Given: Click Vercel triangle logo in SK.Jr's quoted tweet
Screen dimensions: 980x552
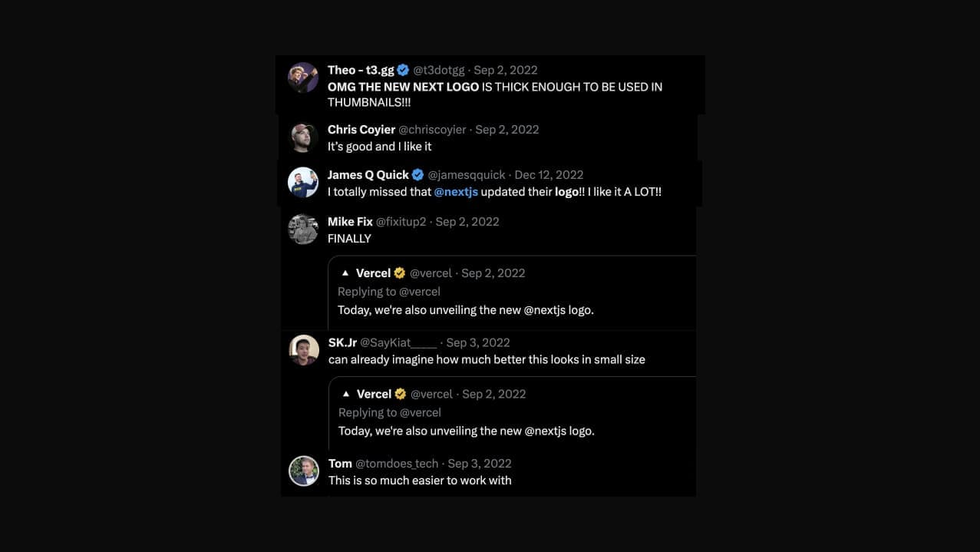Looking at the screenshot, I should (346, 394).
